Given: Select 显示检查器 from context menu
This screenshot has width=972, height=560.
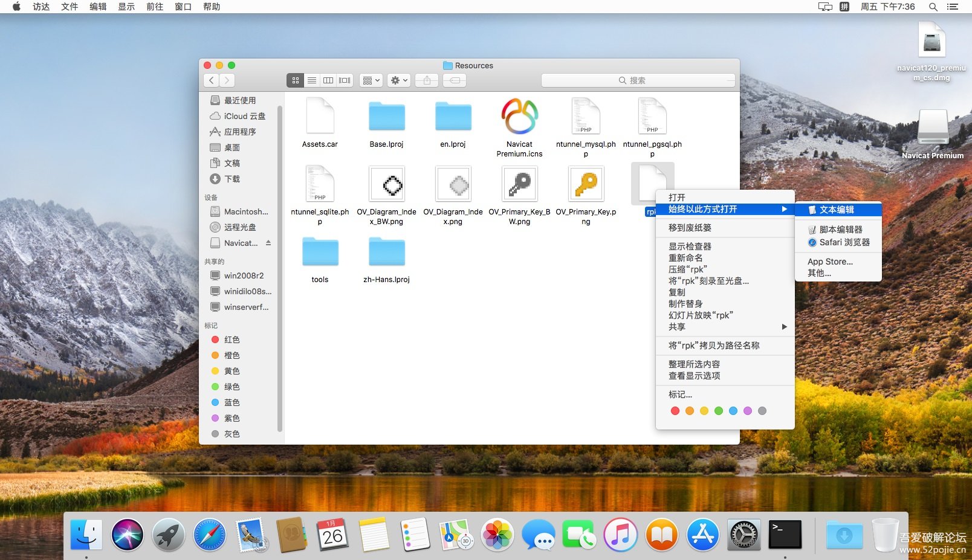Looking at the screenshot, I should [x=725, y=246].
